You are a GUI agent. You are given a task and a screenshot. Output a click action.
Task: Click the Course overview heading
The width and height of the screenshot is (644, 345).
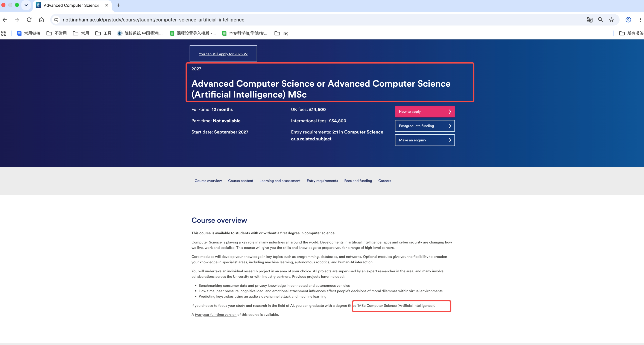click(x=219, y=220)
